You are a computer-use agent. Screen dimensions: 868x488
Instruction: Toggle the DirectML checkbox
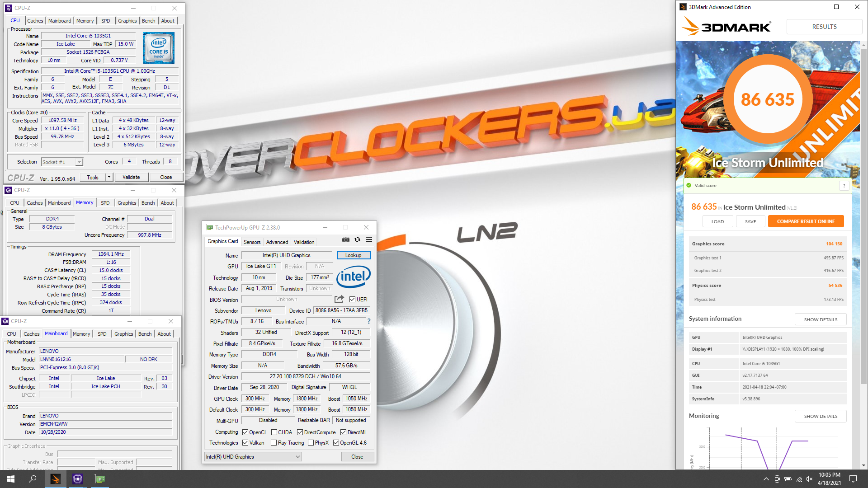pyautogui.click(x=343, y=432)
